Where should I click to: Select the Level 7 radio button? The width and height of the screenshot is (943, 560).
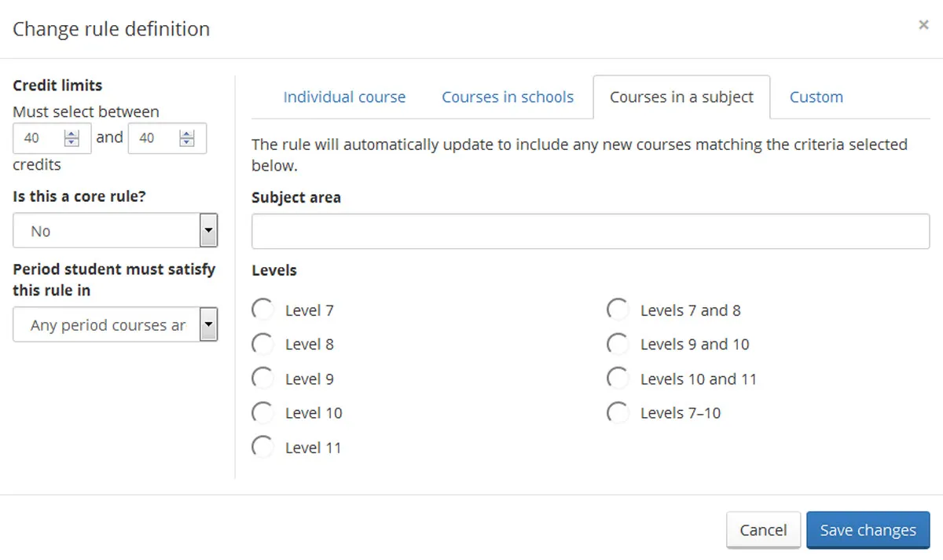262,310
